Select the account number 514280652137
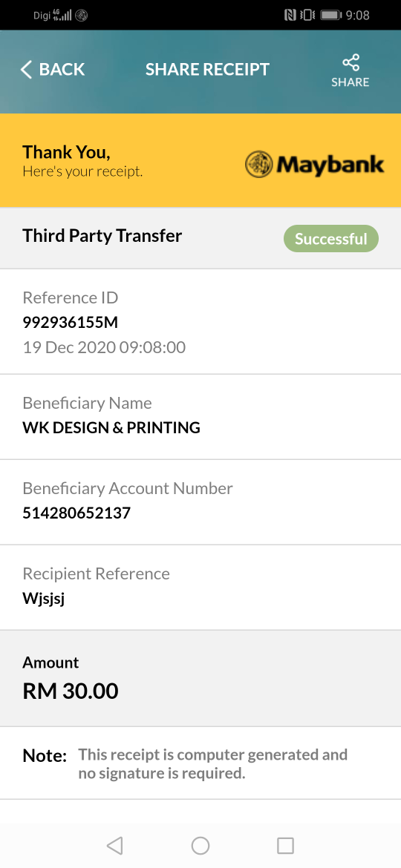The image size is (401, 868). coord(76,513)
